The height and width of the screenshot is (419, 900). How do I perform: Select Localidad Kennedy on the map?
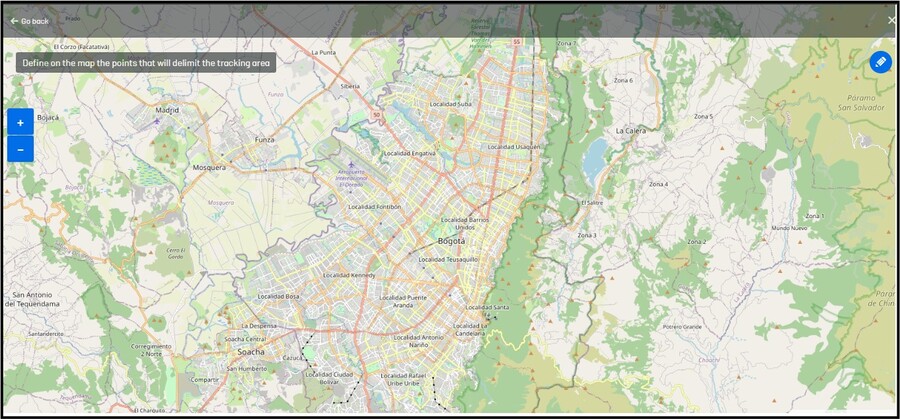[x=349, y=275]
